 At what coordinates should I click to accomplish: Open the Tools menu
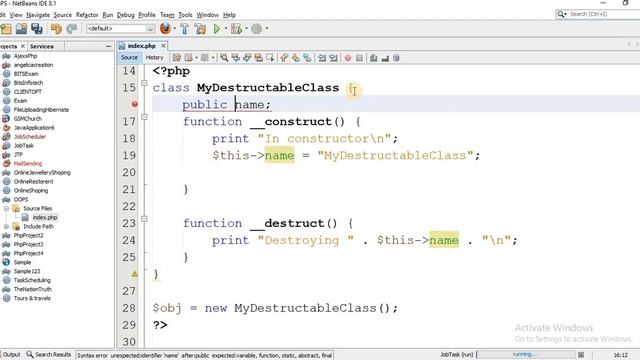185,15
